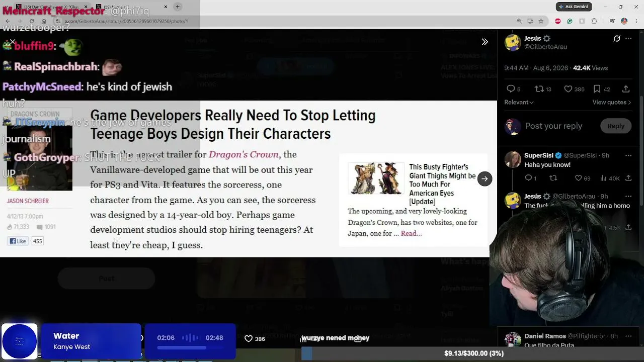Go to the next photo with arrow
This screenshot has height=362, width=644.
point(485,178)
